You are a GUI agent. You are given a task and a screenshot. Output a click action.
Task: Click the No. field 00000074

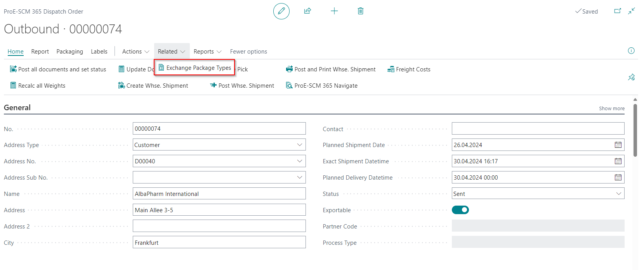(x=219, y=128)
